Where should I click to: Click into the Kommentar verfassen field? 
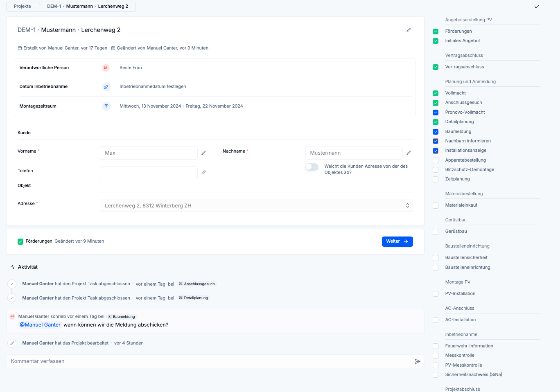pos(209,361)
